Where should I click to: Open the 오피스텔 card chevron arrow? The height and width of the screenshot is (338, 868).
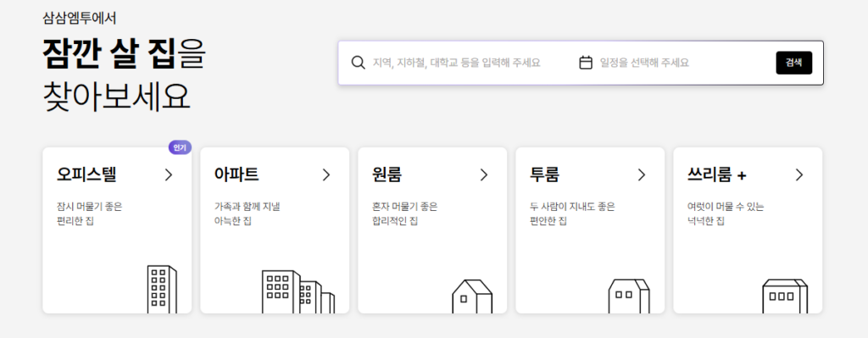169,175
